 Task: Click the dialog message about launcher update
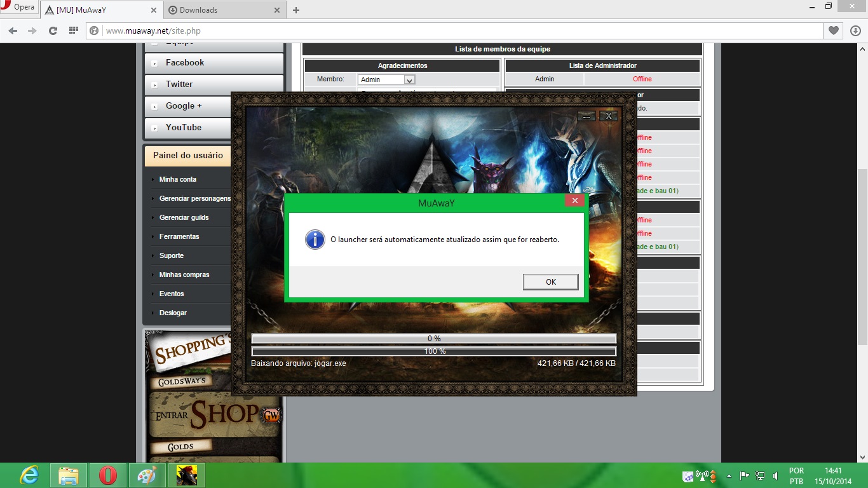pyautogui.click(x=445, y=240)
